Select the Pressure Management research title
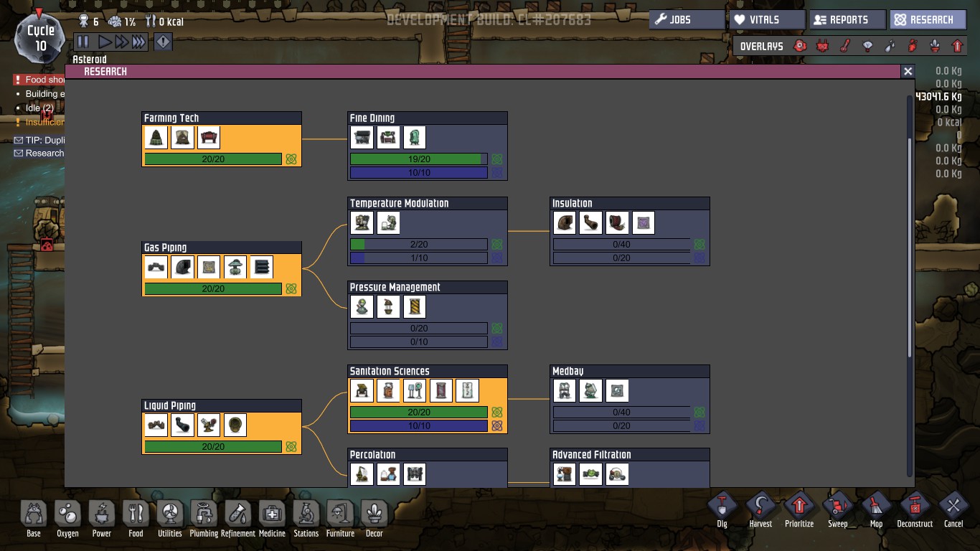Viewport: 980px width, 551px height. (395, 288)
